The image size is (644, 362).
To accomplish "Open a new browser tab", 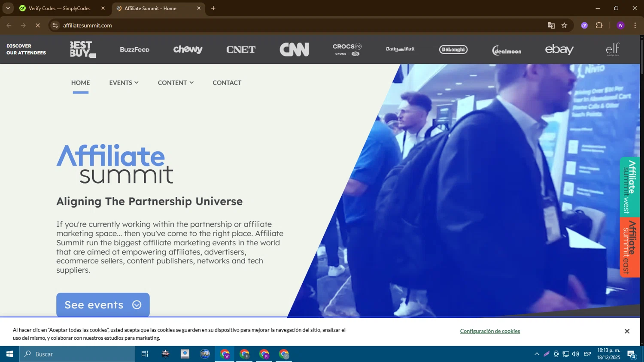I will tap(213, 8).
